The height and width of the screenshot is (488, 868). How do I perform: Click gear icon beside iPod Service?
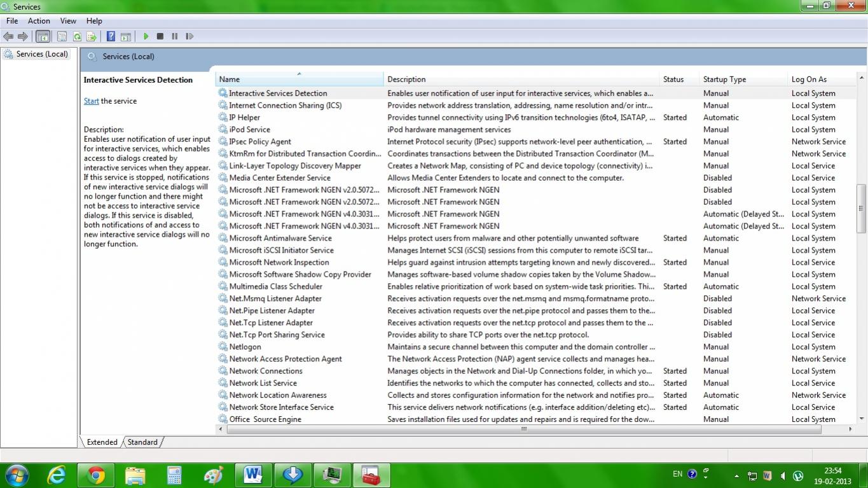pos(223,129)
